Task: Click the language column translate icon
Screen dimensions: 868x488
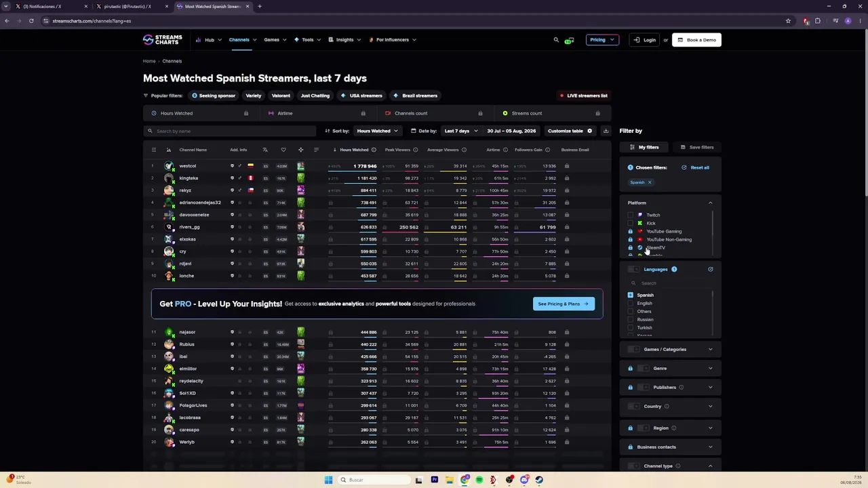Action: [x=265, y=150]
